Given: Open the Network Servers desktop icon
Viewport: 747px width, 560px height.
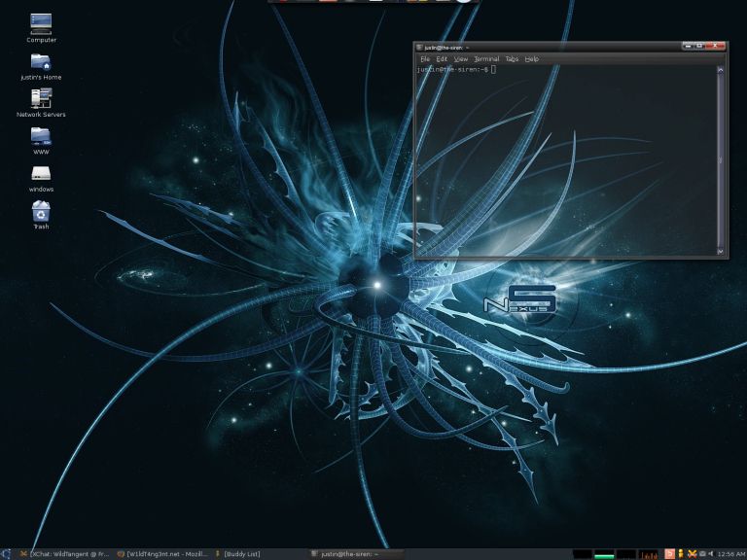Looking at the screenshot, I should pyautogui.click(x=41, y=103).
